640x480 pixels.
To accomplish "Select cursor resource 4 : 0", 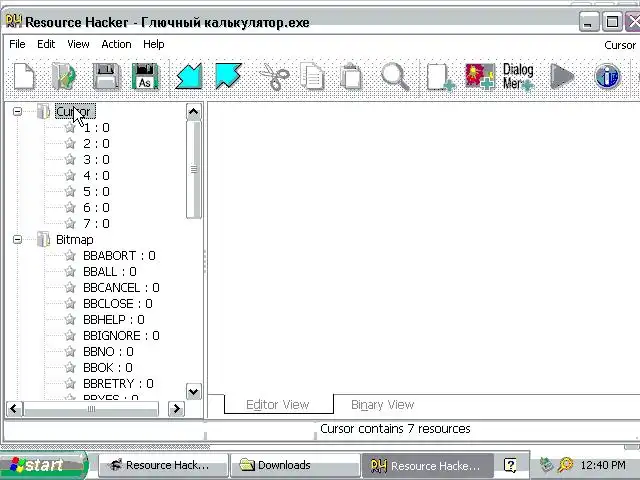I will [96, 176].
